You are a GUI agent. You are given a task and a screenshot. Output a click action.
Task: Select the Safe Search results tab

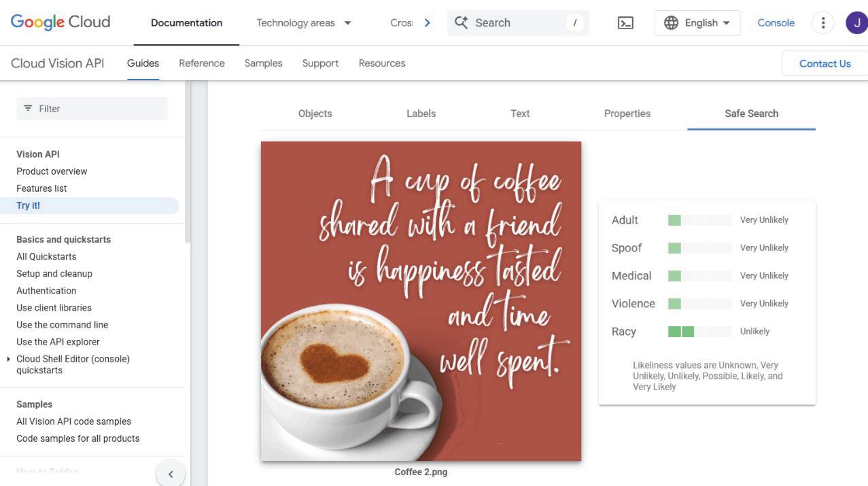[752, 114]
